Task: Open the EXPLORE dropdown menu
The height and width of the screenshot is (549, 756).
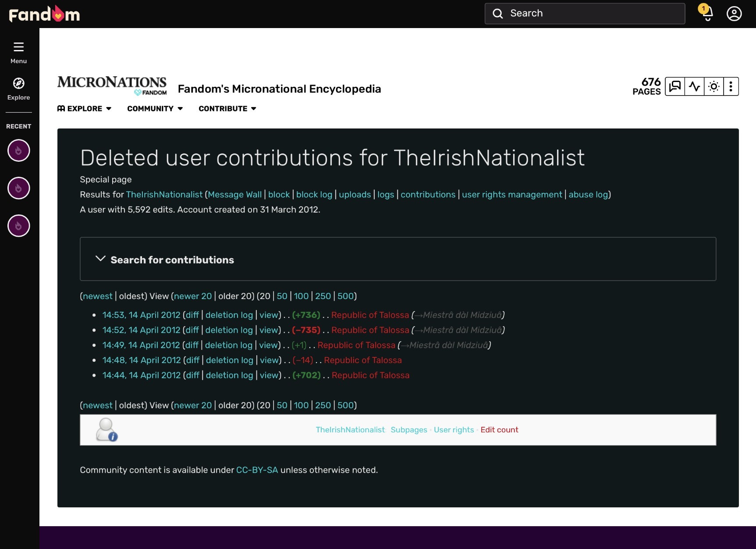Action: 85,109
